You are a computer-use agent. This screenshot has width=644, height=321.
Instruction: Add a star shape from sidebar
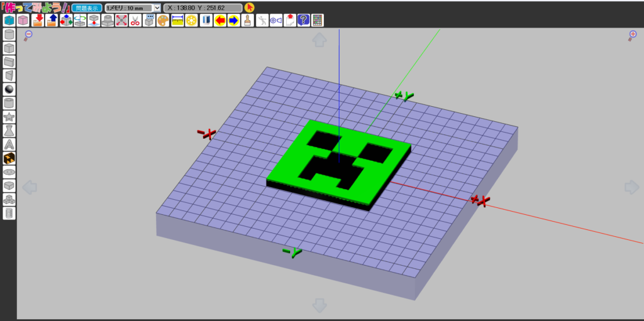9,117
